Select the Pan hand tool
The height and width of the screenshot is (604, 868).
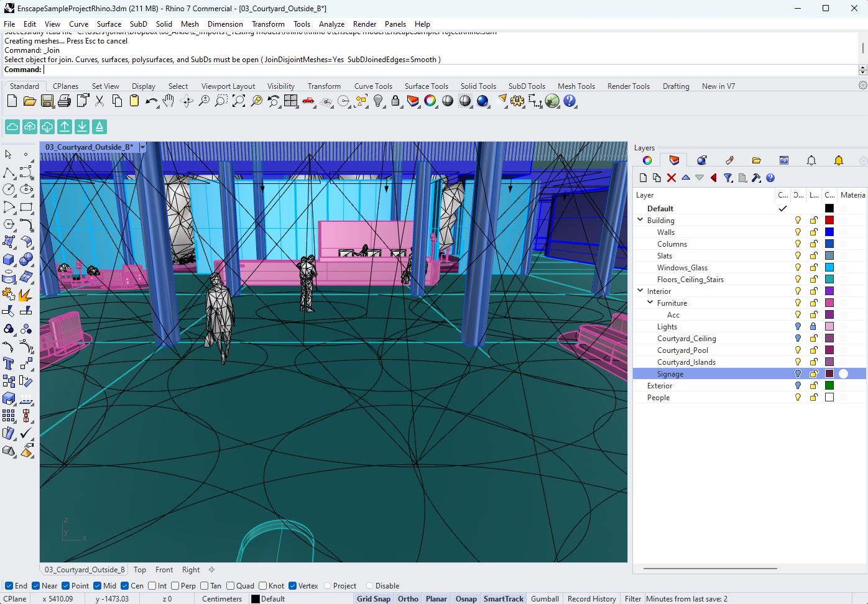(x=169, y=101)
